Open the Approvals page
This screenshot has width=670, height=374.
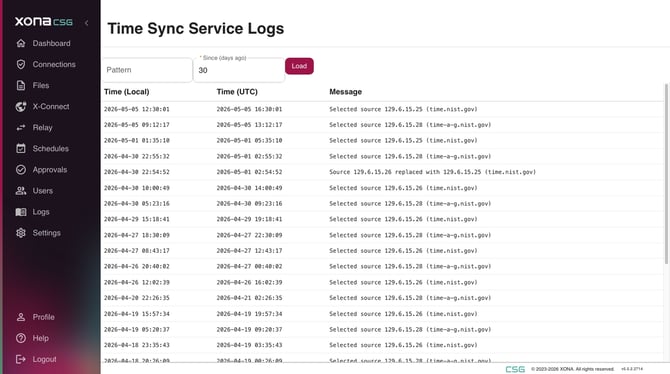pos(50,170)
